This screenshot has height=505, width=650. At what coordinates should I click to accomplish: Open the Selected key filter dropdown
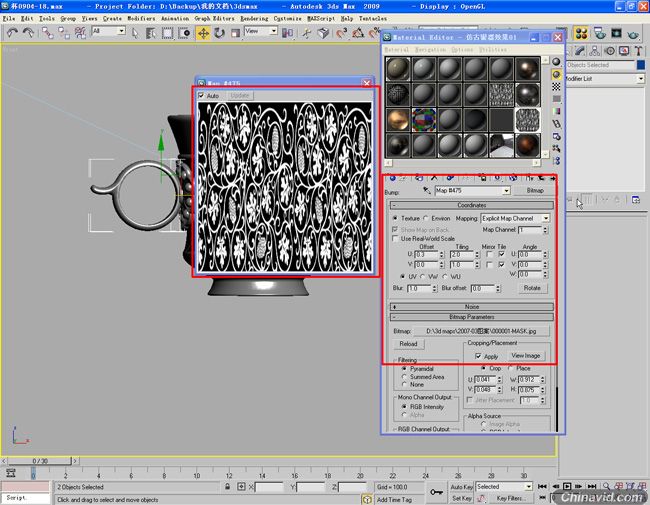pos(528,486)
